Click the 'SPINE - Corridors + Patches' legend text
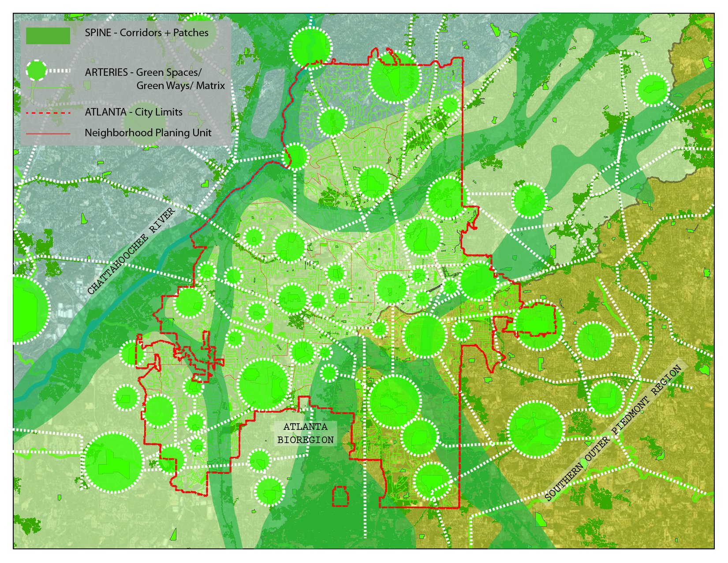The image size is (728, 563). pos(146,33)
